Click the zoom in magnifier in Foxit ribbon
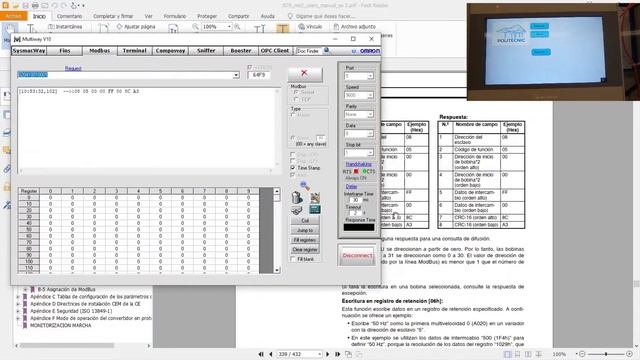 (x=237, y=27)
